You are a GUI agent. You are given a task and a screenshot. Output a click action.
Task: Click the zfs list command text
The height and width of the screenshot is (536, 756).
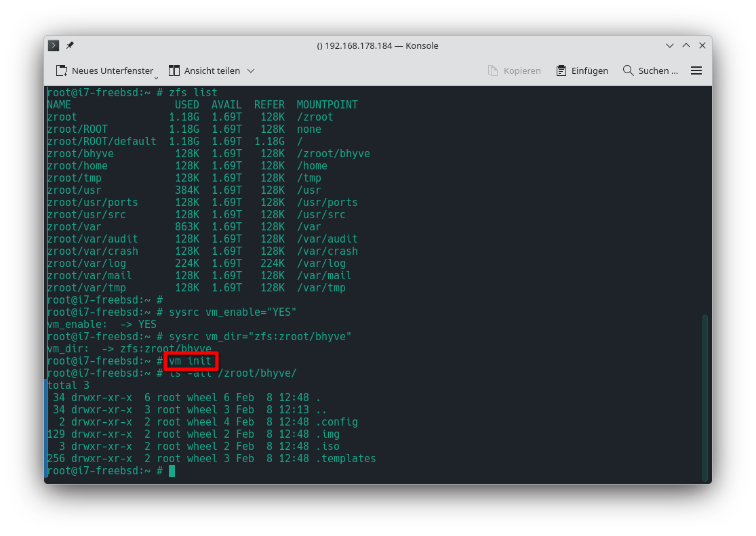click(x=193, y=93)
